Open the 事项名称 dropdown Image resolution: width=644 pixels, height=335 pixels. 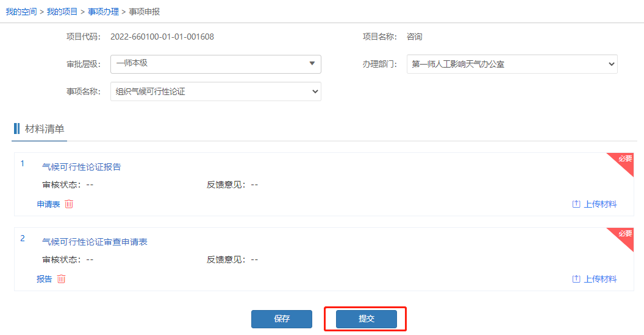click(215, 91)
